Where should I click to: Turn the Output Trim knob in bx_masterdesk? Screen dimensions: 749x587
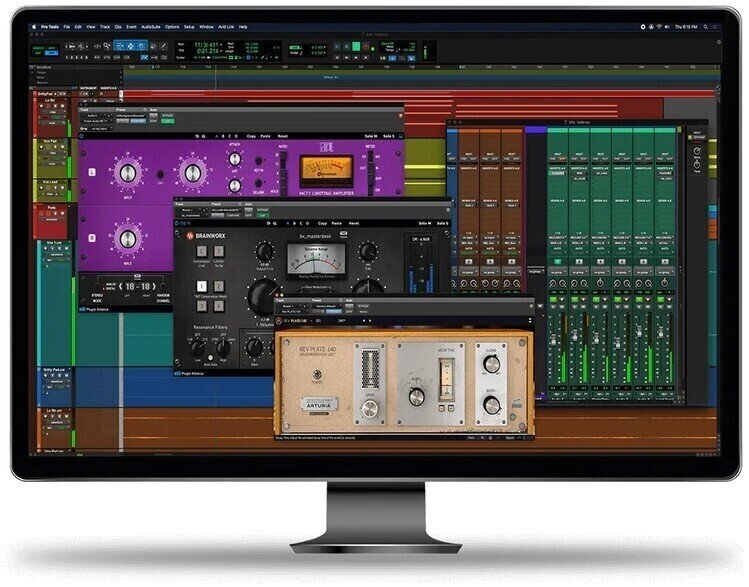pyautogui.click(x=264, y=251)
